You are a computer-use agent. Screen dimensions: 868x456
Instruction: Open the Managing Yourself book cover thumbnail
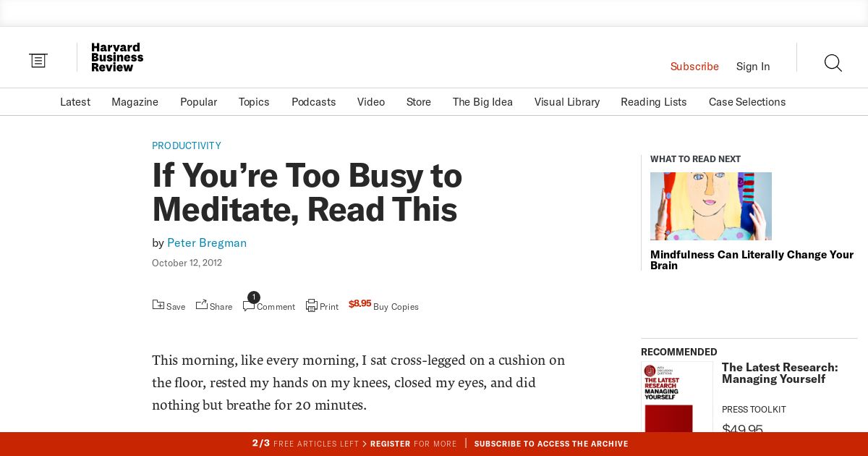pos(677,398)
